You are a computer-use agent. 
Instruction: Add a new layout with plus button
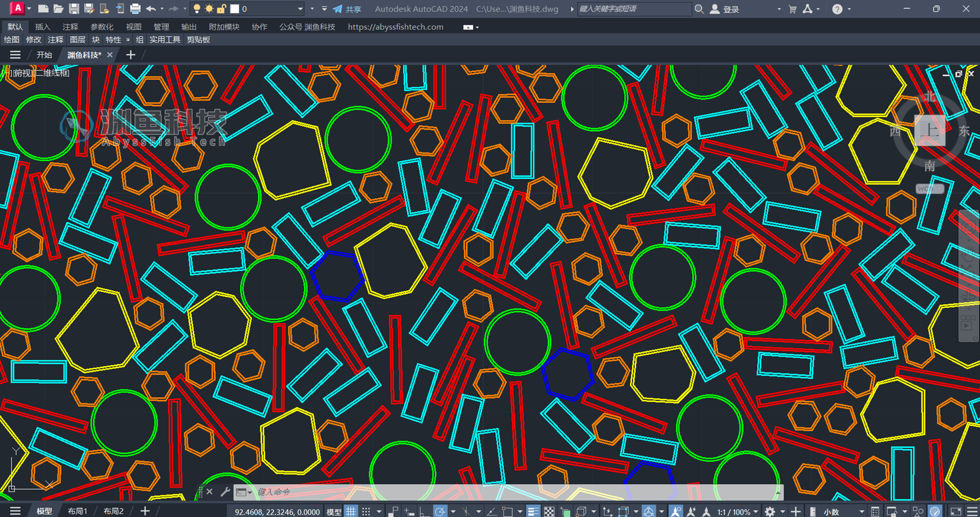point(145,511)
